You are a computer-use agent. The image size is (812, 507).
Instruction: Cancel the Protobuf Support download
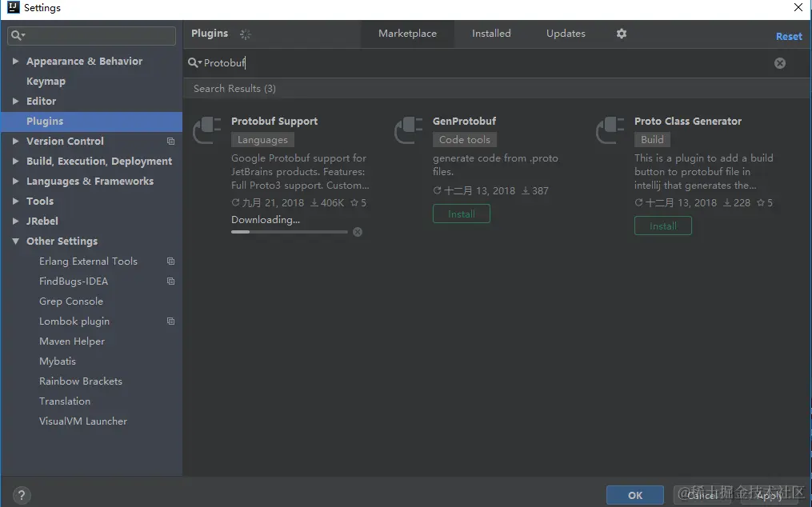coord(358,232)
